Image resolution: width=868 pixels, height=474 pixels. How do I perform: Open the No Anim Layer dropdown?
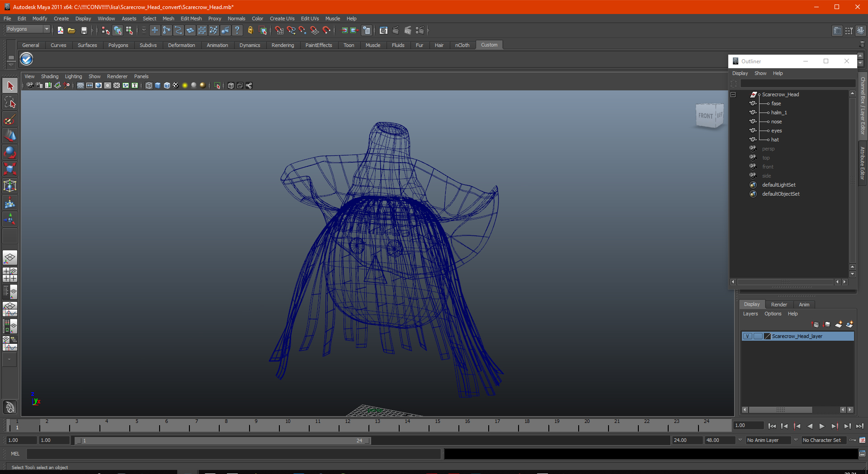coord(768,440)
